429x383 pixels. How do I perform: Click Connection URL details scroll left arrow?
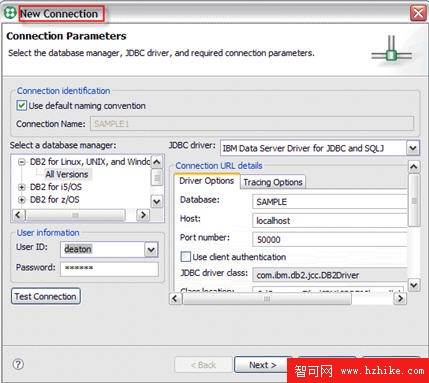click(175, 298)
